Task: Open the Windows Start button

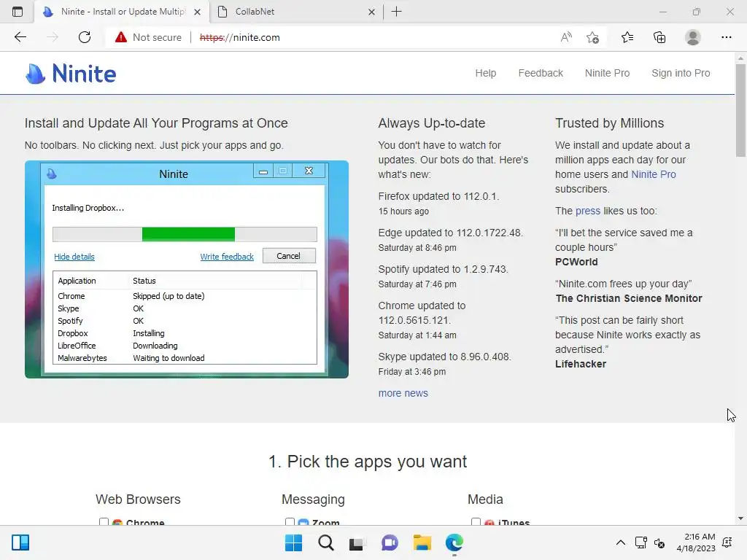Action: (293, 542)
